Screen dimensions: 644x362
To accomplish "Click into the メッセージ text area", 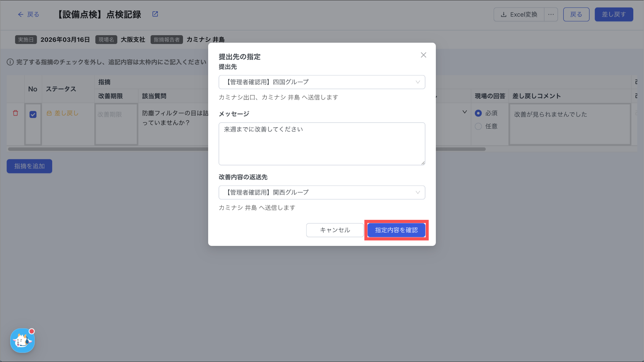I will click(322, 144).
